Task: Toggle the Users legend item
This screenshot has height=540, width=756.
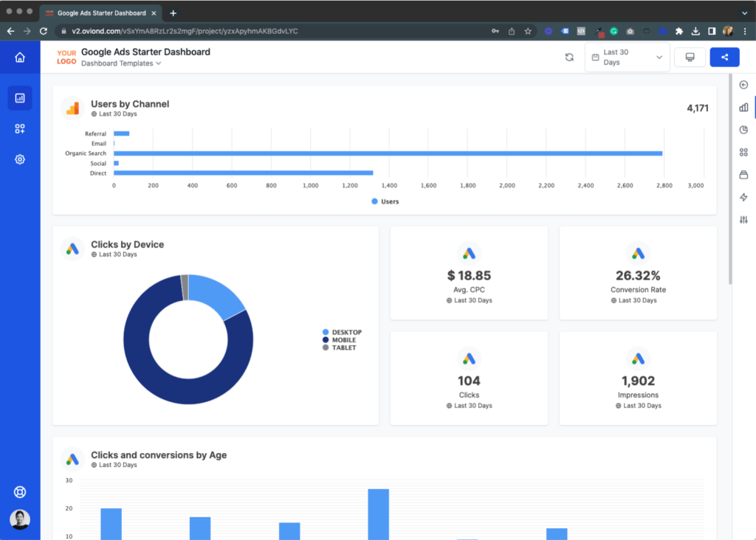Action: (385, 201)
